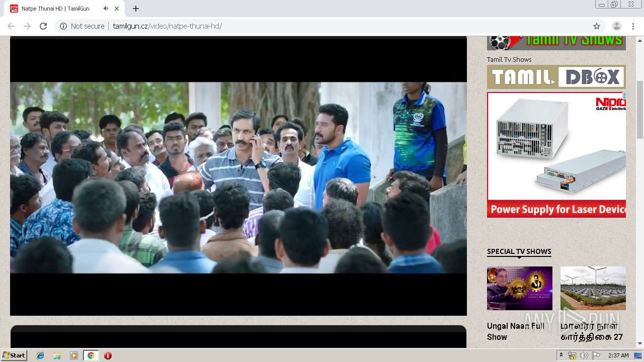Click the page's vertical scrollbar thumb
Viewport: 644px width, 362px height.
(x=640, y=109)
